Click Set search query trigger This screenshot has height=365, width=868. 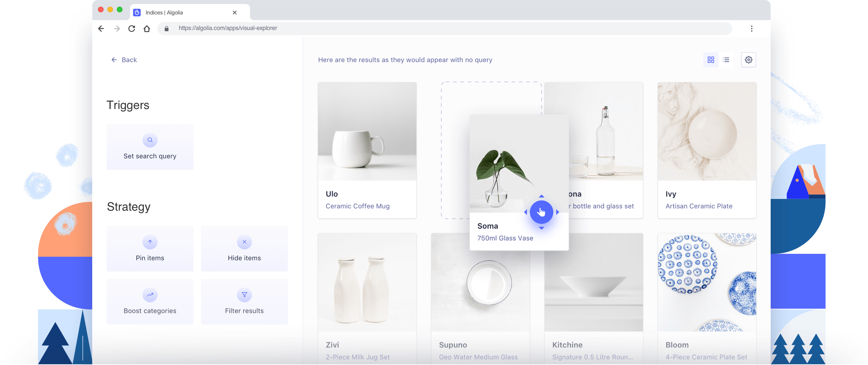click(150, 147)
